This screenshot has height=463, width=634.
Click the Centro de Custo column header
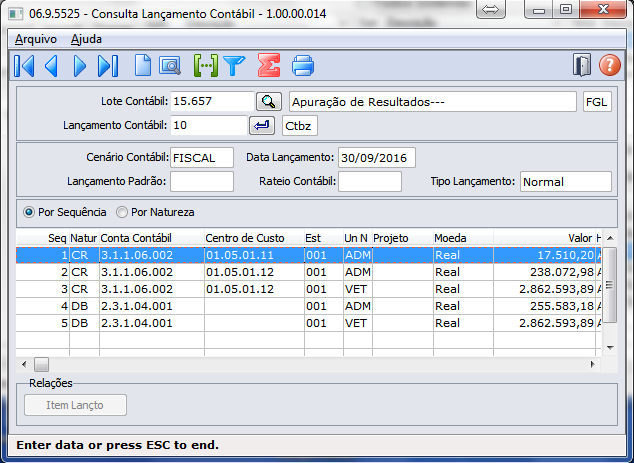click(x=254, y=238)
